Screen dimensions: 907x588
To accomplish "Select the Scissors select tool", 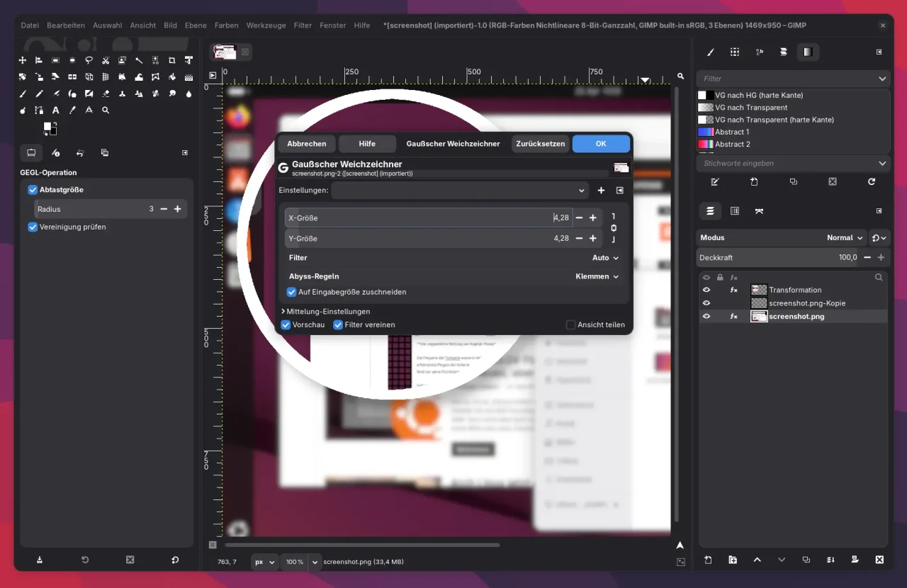I will [x=106, y=61].
